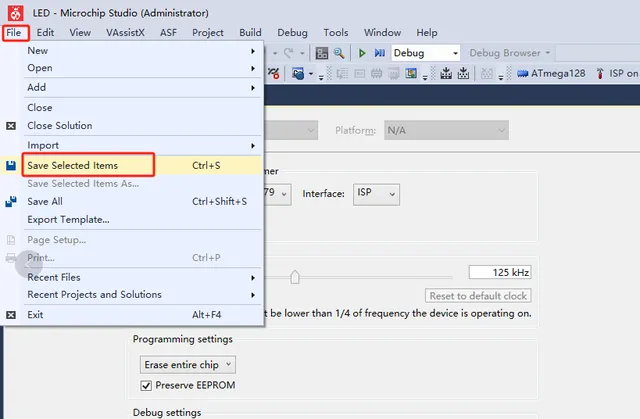Open the Edit menu
This screenshot has height=419, width=640.
point(45,33)
